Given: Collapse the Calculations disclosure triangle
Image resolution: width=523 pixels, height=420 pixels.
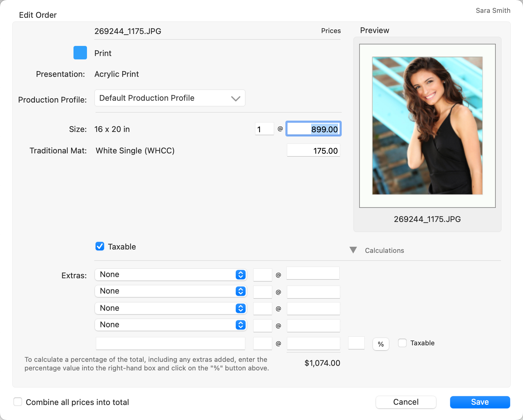Looking at the screenshot, I should tap(353, 250).
